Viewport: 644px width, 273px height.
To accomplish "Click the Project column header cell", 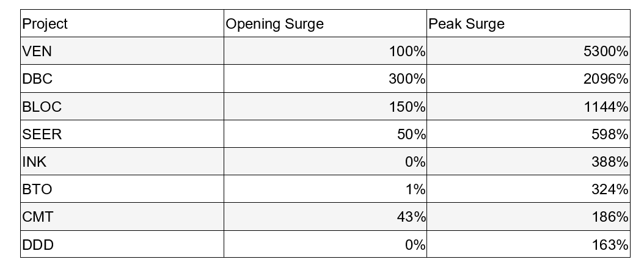I will 122,24.
